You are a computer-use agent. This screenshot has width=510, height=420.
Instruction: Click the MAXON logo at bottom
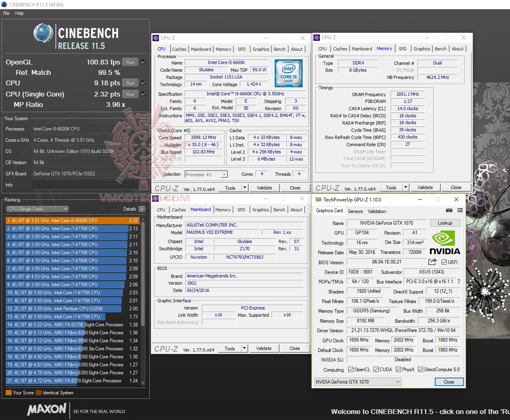coord(46,409)
